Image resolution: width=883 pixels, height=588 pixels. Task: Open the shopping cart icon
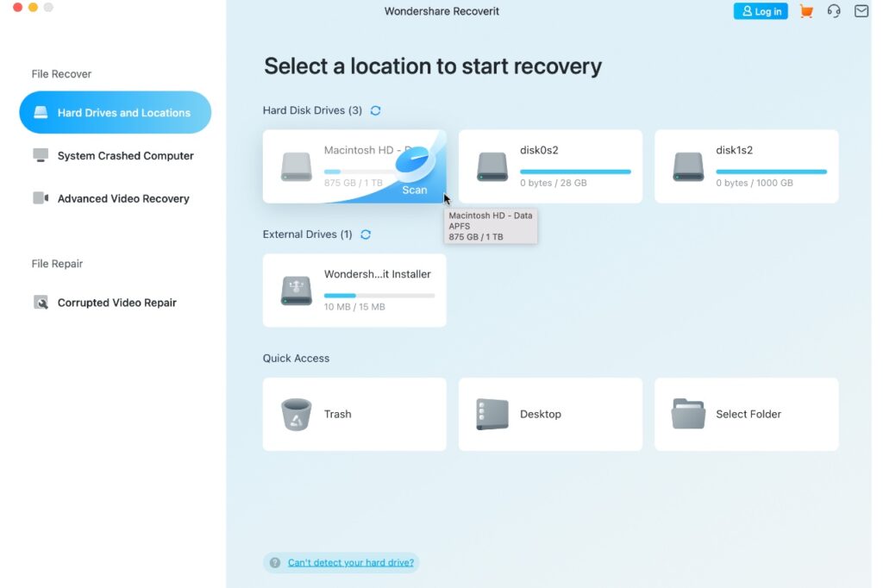(x=806, y=11)
